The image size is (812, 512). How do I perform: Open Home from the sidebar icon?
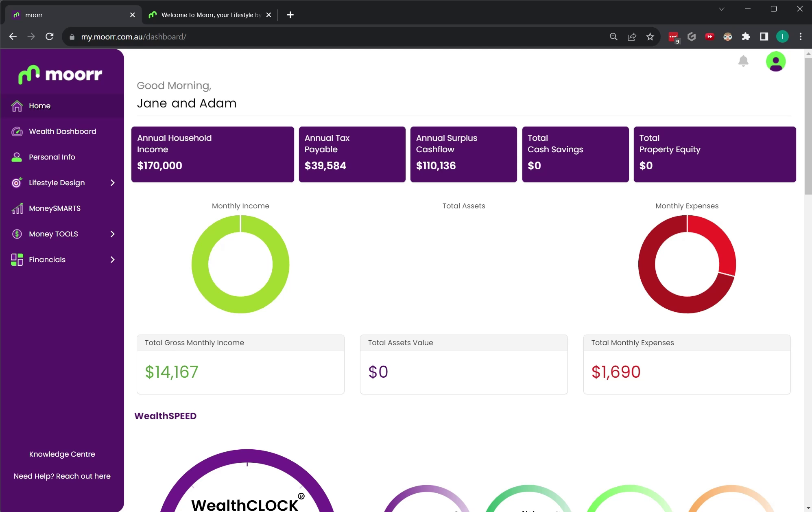[17, 106]
